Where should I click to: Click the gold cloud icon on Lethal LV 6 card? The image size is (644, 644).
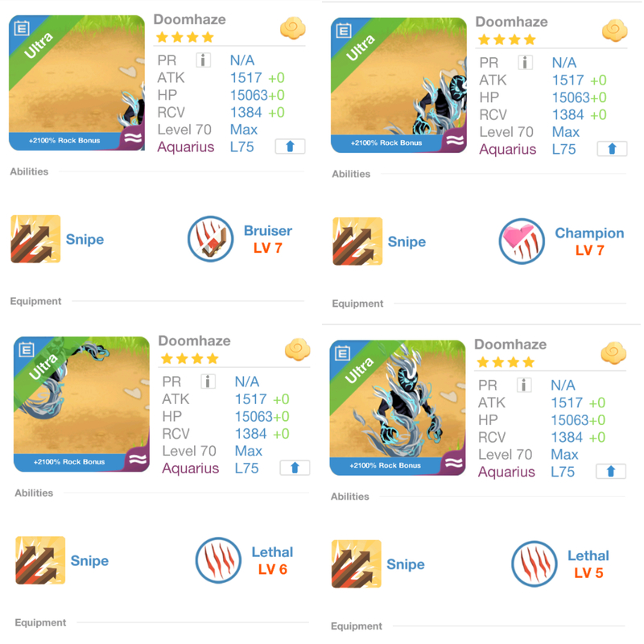click(x=297, y=349)
